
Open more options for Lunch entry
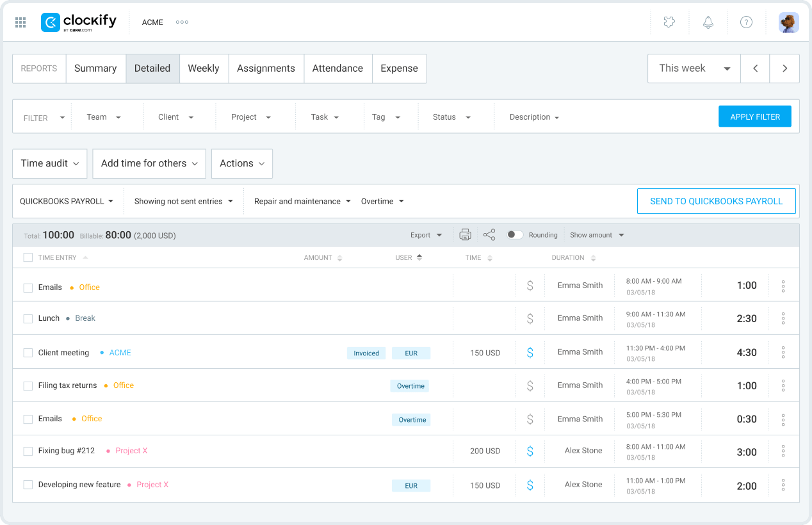(783, 318)
